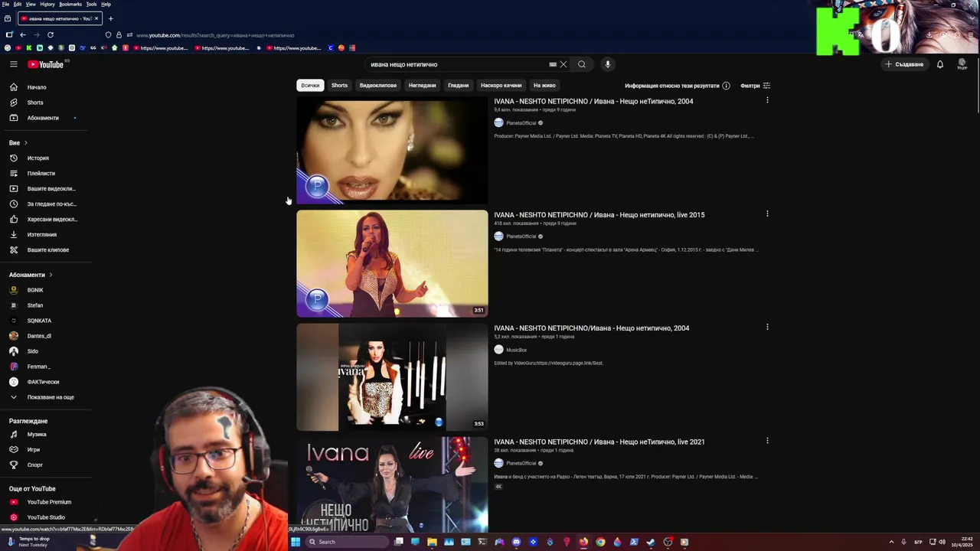Select the На живо filter chip
The image size is (980, 551).
pyautogui.click(x=544, y=86)
